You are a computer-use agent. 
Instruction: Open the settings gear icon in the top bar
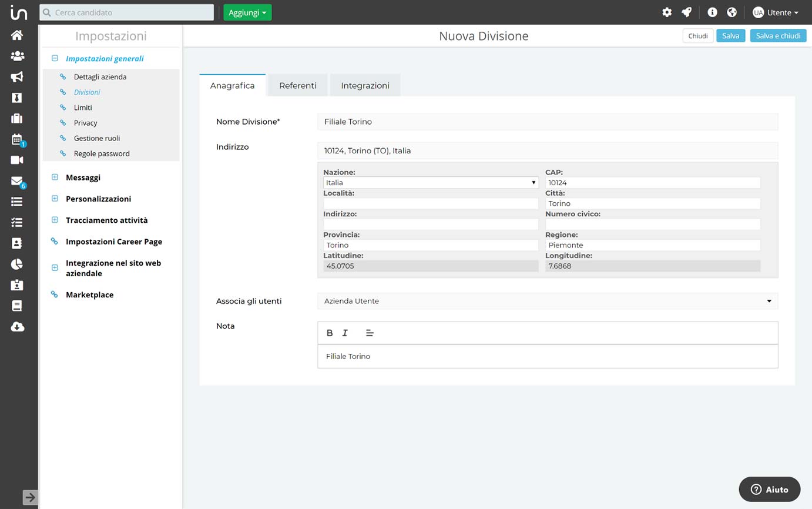pos(667,12)
